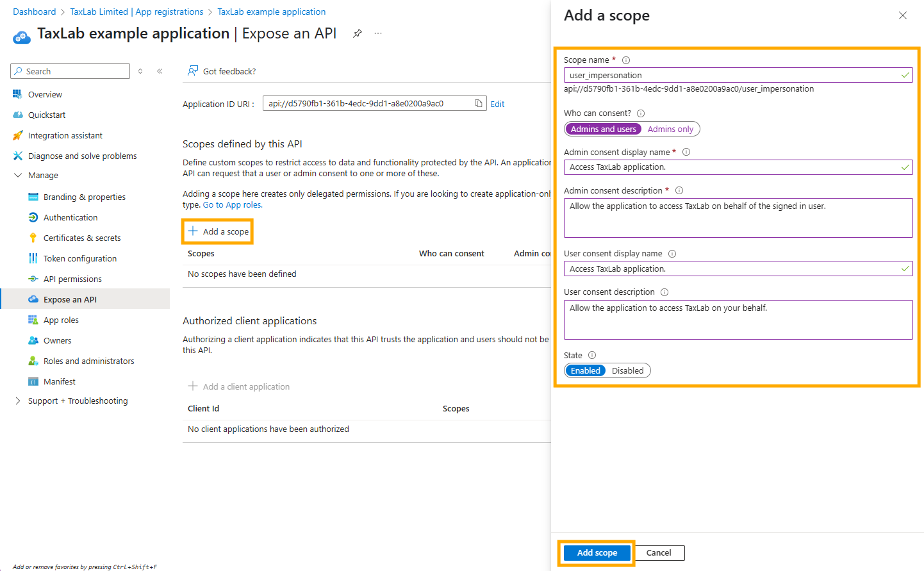Follow the Go to App roles link
This screenshot has height=571, width=924.
[233, 205]
